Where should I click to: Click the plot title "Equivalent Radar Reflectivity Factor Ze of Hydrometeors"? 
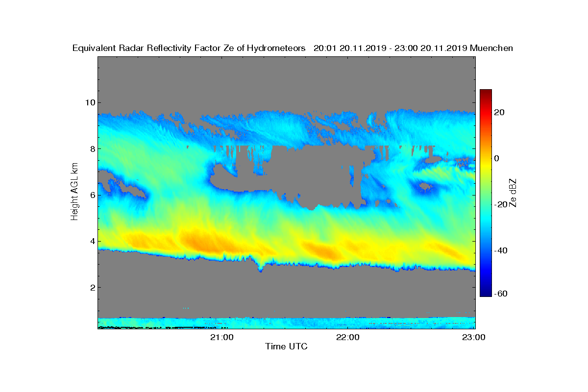189,48
